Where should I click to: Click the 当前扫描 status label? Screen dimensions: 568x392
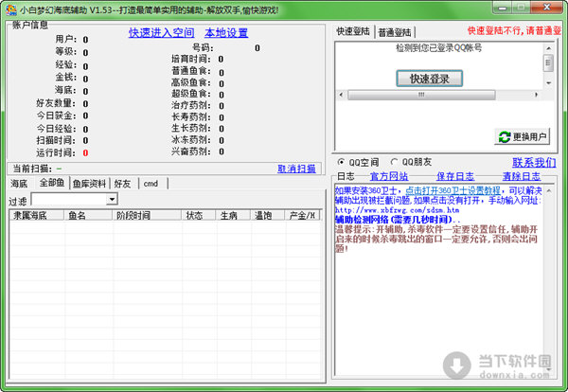point(32,169)
